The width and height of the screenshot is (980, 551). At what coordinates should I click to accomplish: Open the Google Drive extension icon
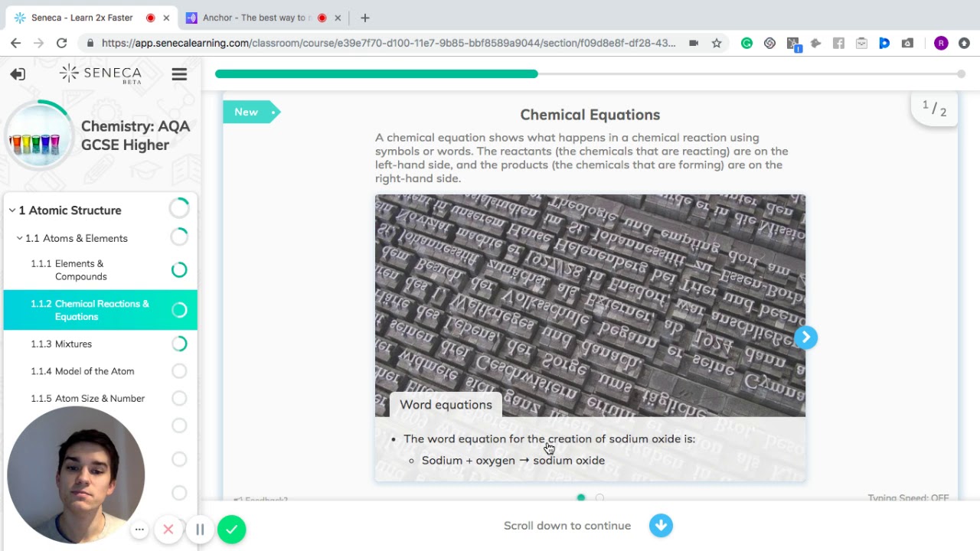tap(907, 44)
